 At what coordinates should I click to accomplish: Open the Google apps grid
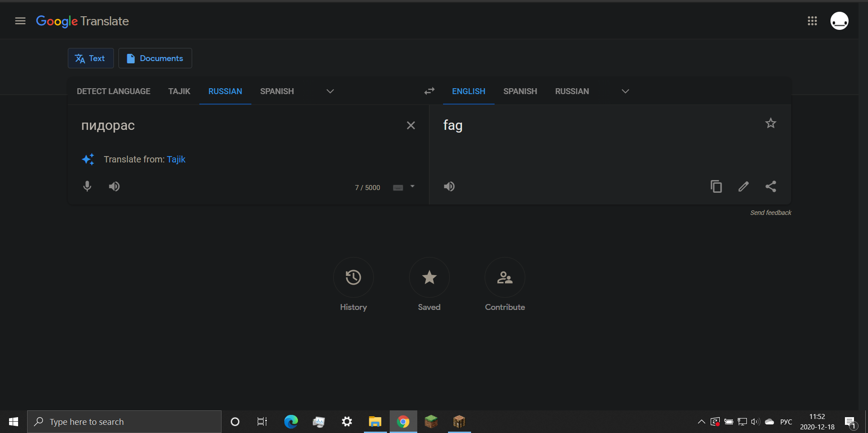click(812, 21)
